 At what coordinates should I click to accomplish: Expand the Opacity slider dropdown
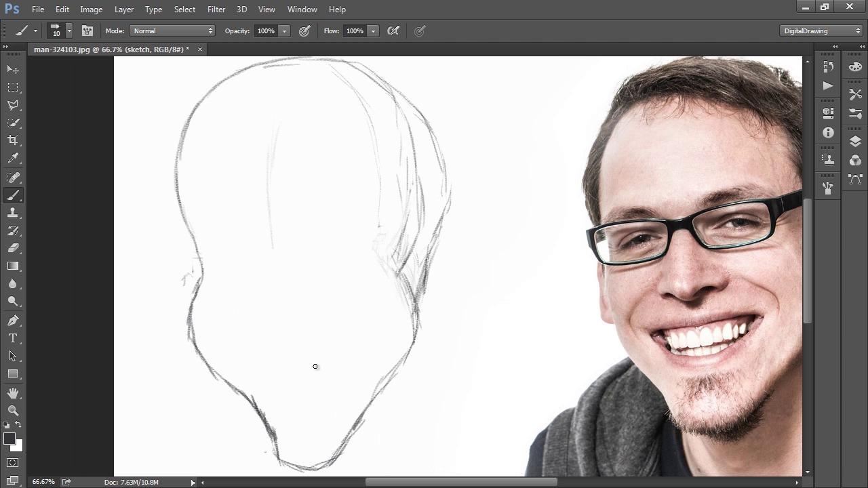(285, 31)
